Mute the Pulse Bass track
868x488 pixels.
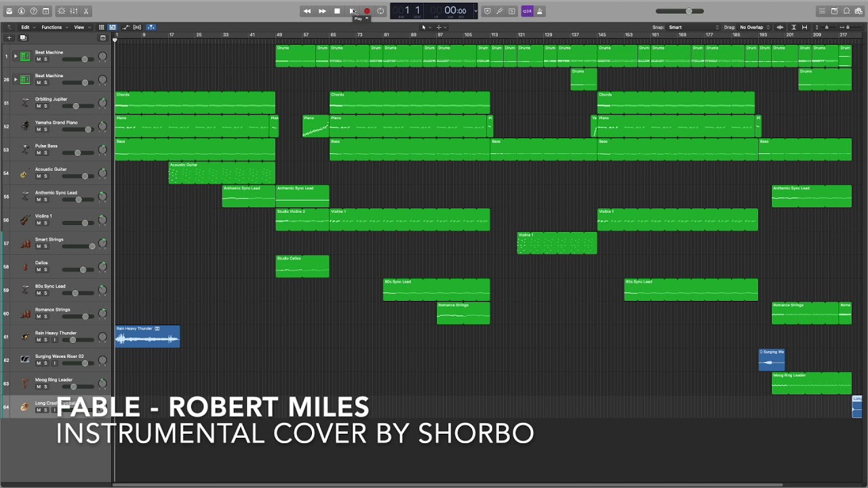[38, 153]
